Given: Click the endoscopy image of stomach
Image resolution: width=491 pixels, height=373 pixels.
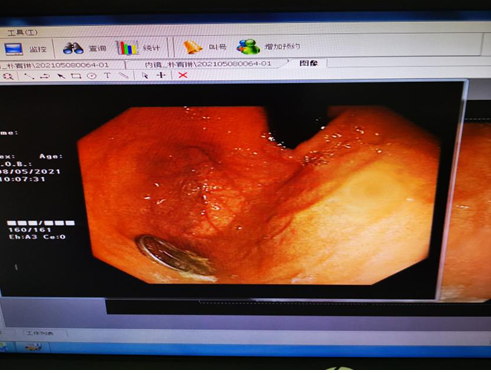Looking at the screenshot, I should [258, 195].
